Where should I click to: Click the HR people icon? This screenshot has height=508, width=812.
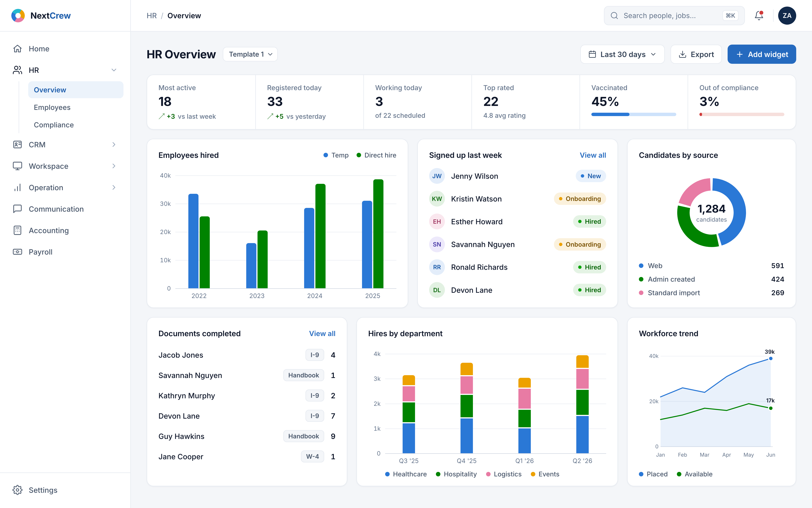point(17,70)
